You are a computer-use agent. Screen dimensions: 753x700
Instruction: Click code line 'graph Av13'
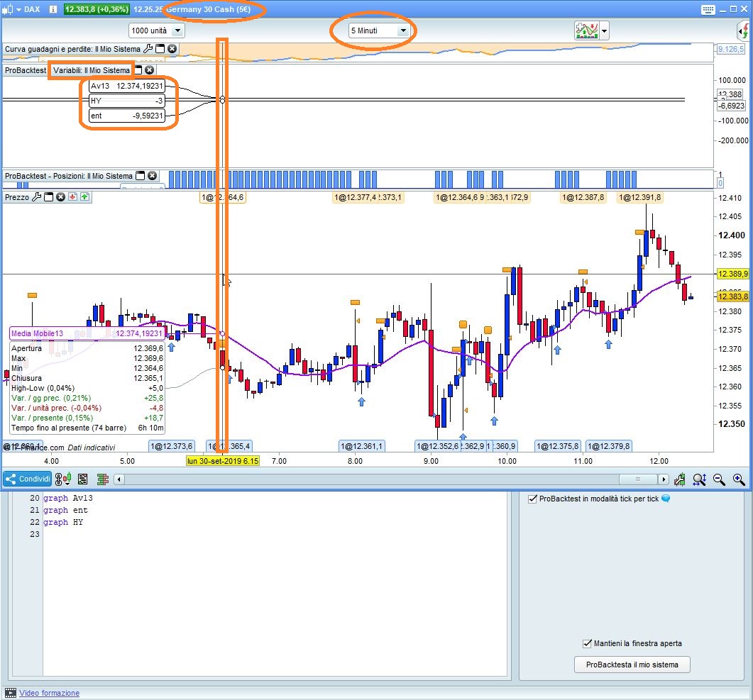[67, 498]
